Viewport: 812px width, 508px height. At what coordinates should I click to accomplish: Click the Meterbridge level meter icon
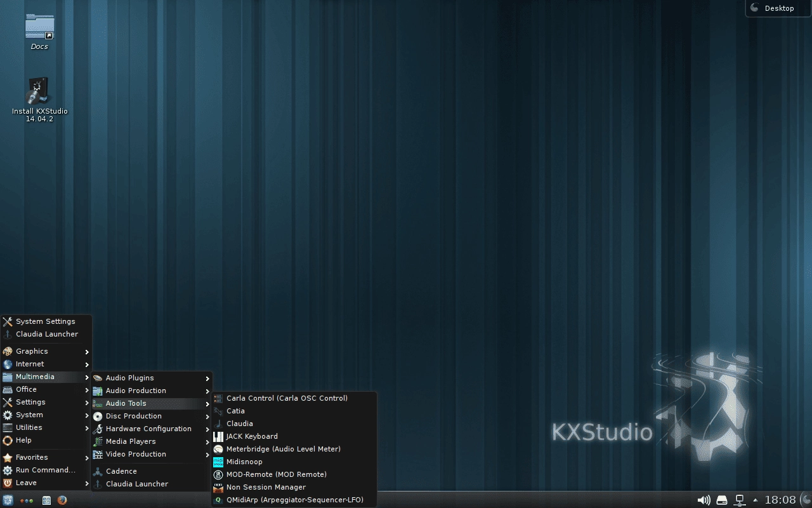(x=218, y=449)
